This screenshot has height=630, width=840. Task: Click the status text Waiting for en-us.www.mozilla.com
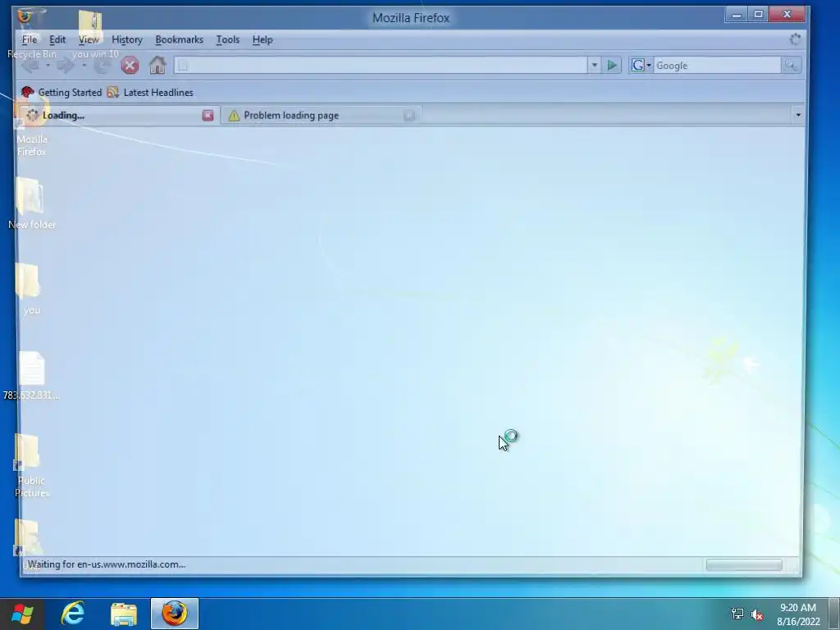[x=106, y=564]
